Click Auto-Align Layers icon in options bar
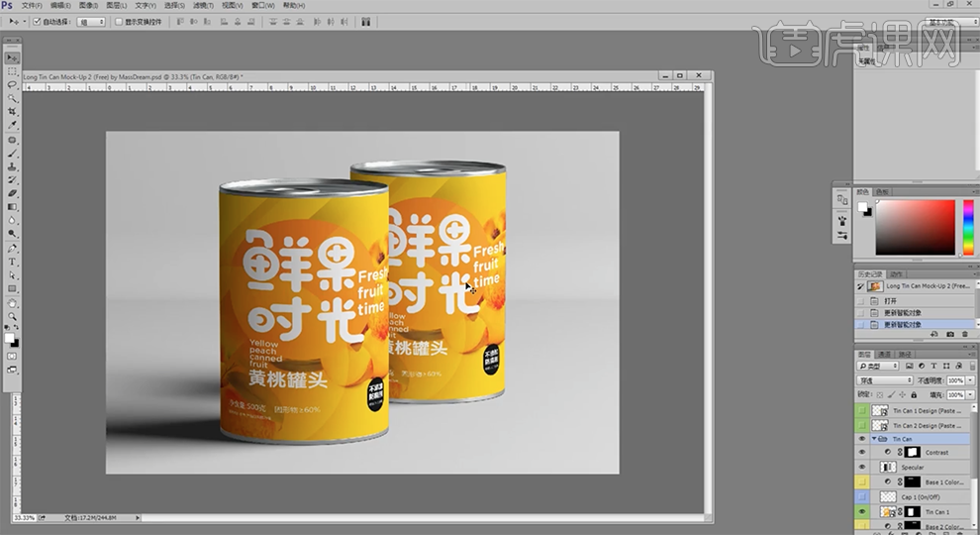This screenshot has width=980, height=535. (365, 22)
